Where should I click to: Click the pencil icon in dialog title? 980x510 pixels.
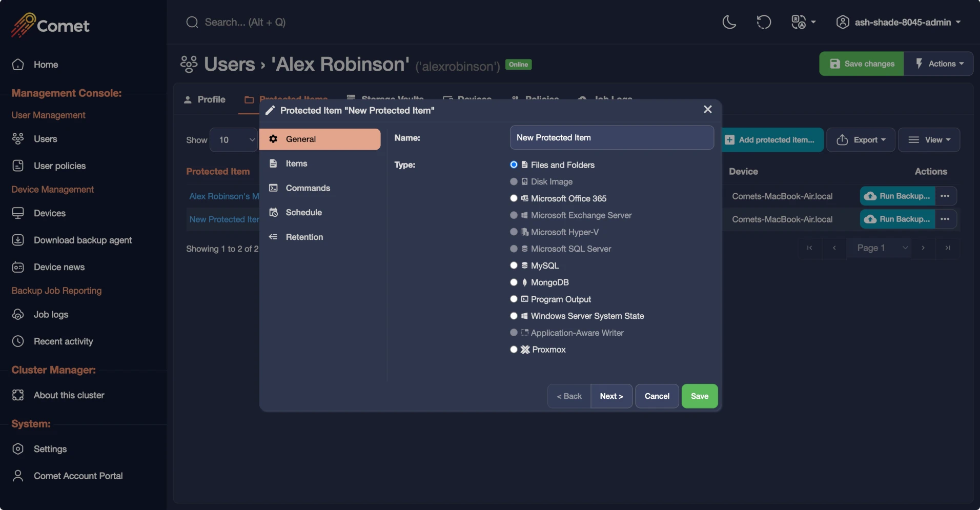point(270,110)
